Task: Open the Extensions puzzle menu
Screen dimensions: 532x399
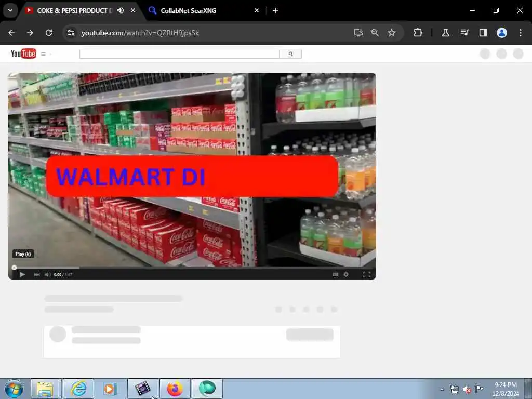Action: pos(418,33)
